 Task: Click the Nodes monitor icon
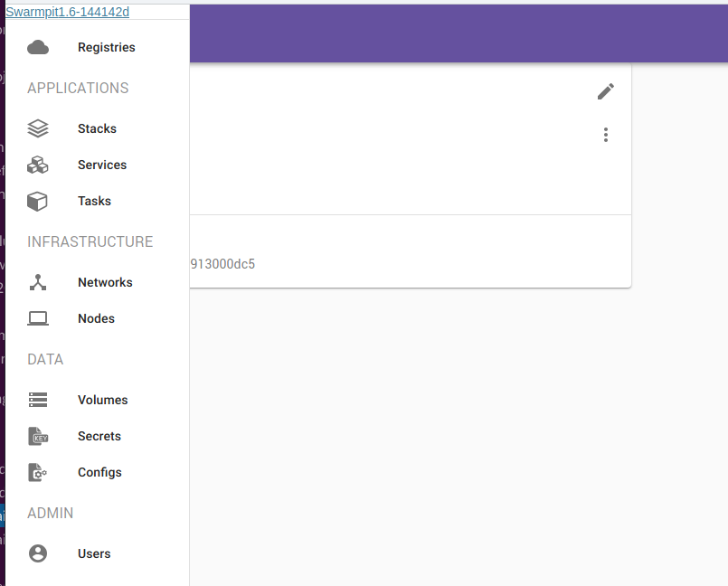coord(37,318)
